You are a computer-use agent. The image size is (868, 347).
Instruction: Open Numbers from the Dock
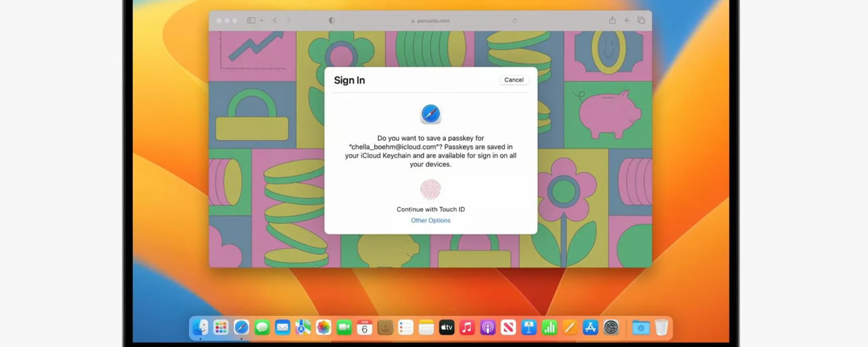click(549, 327)
